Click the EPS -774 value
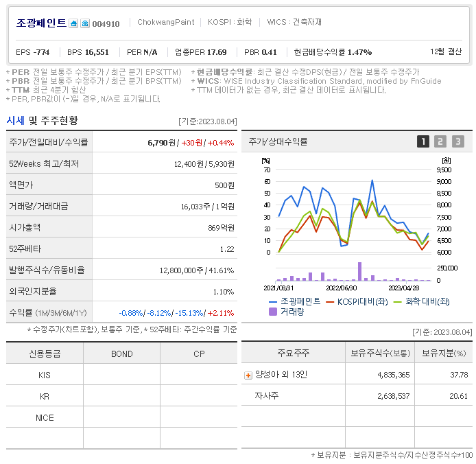The width and height of the screenshot is (476, 464). [x=32, y=52]
